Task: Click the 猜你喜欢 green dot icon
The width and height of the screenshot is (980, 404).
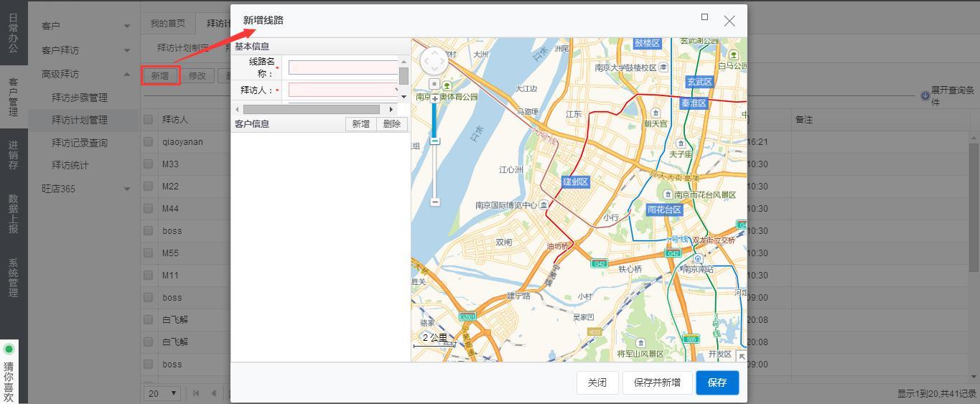Action: [x=9, y=349]
